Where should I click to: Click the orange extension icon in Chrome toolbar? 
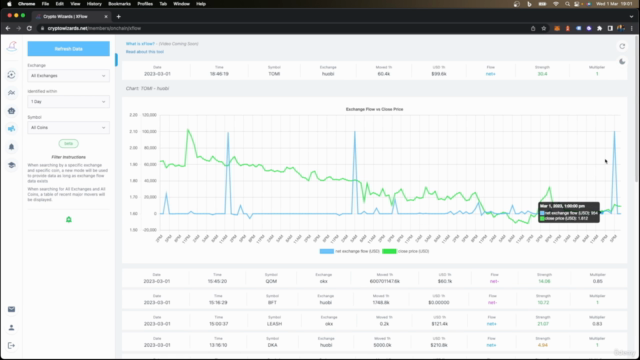coord(557,28)
